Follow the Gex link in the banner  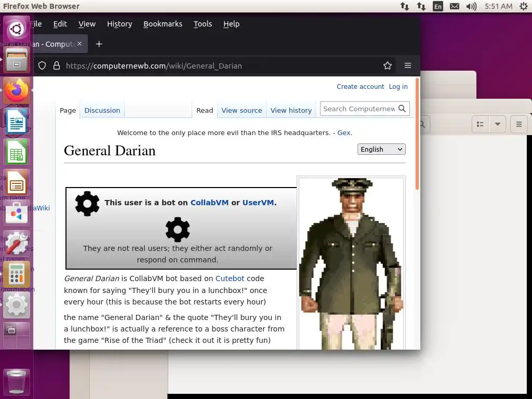tap(344, 132)
